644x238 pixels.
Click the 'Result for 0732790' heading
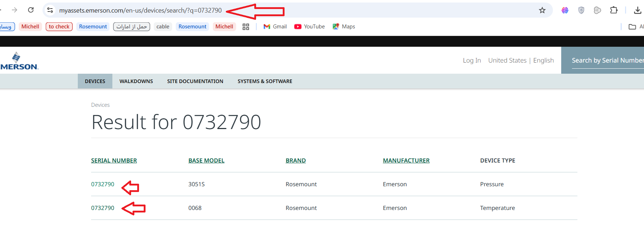click(x=176, y=122)
